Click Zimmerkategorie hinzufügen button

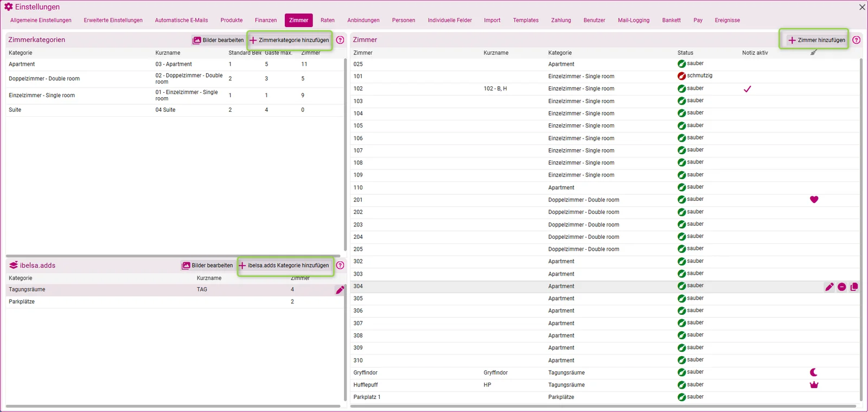point(289,40)
